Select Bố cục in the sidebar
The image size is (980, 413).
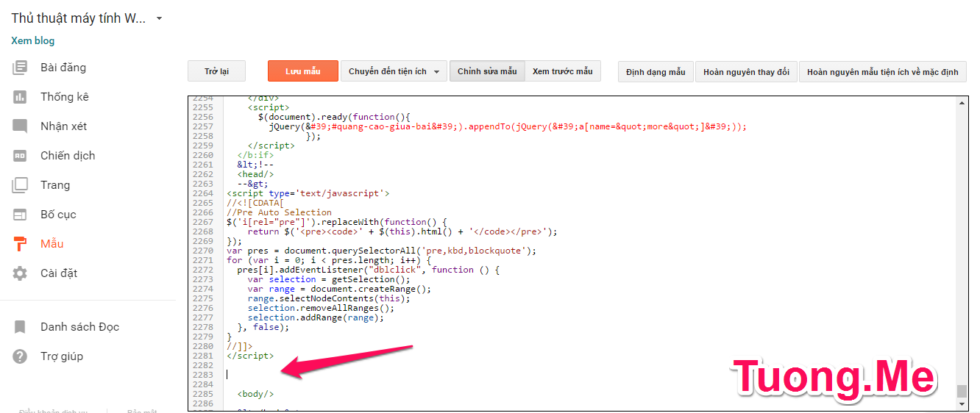click(58, 215)
